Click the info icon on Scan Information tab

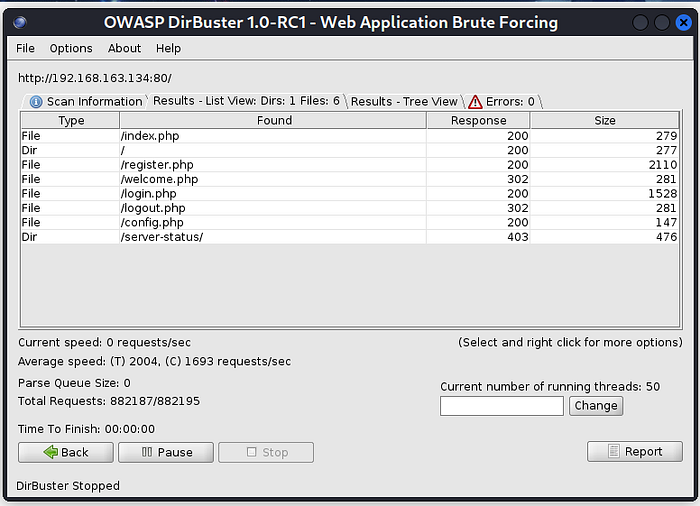(x=36, y=101)
